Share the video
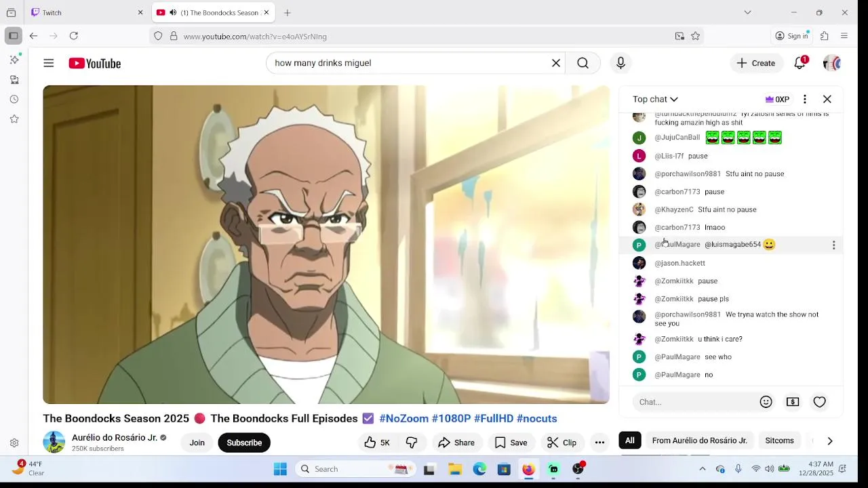Image resolution: width=868 pixels, height=488 pixels. point(456,443)
